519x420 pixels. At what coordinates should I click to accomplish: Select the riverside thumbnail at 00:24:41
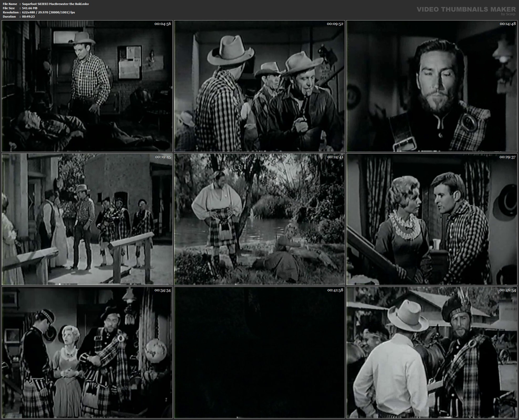259,219
